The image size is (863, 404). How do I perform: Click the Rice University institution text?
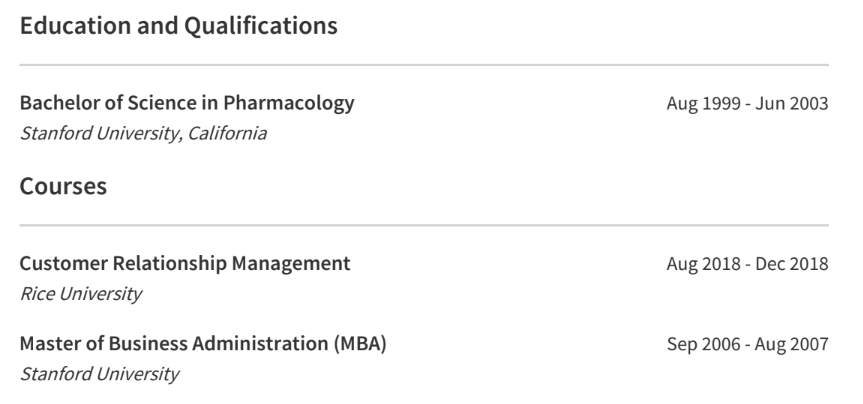coord(80,294)
